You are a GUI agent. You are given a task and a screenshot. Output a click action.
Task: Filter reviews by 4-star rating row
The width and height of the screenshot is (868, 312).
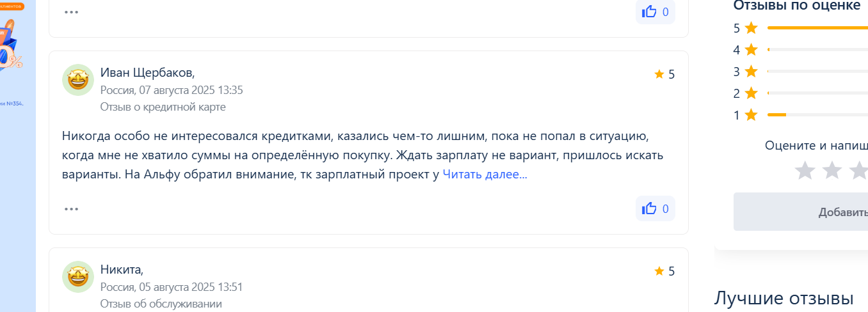[x=800, y=50]
